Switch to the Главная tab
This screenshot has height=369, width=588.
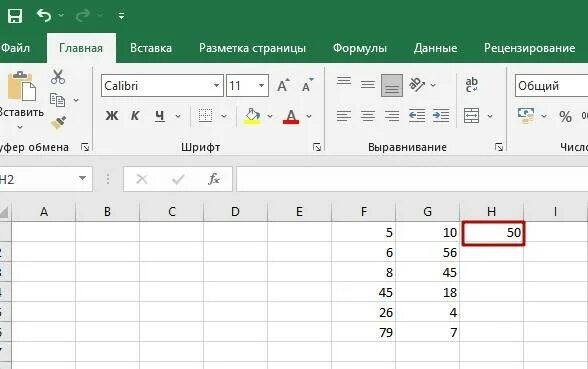pos(81,48)
